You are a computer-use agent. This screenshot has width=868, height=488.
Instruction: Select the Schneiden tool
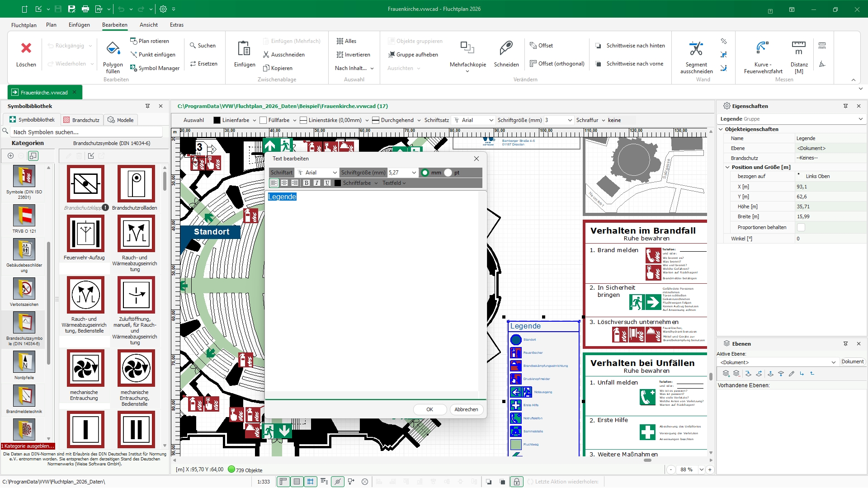point(506,48)
